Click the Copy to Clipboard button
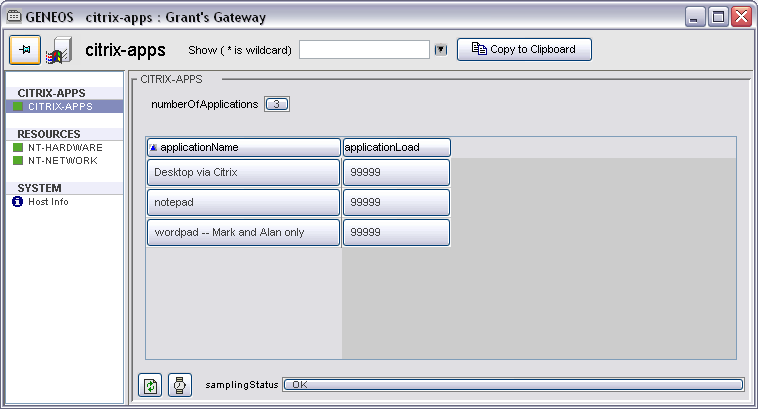758x409 pixels. pos(524,49)
